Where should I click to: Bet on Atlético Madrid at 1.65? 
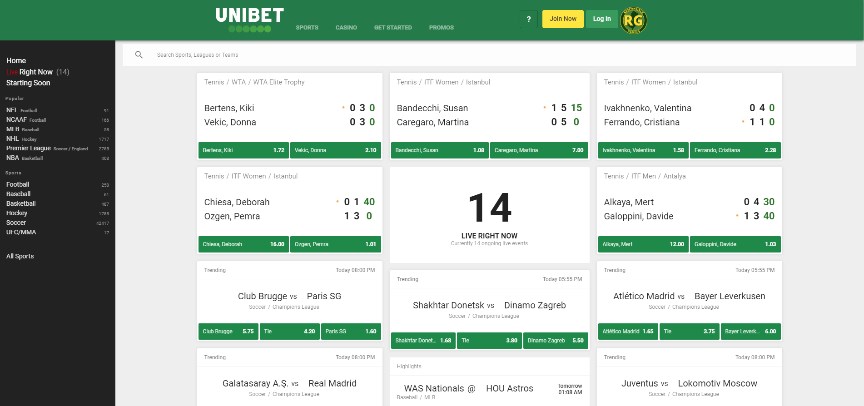tap(628, 332)
